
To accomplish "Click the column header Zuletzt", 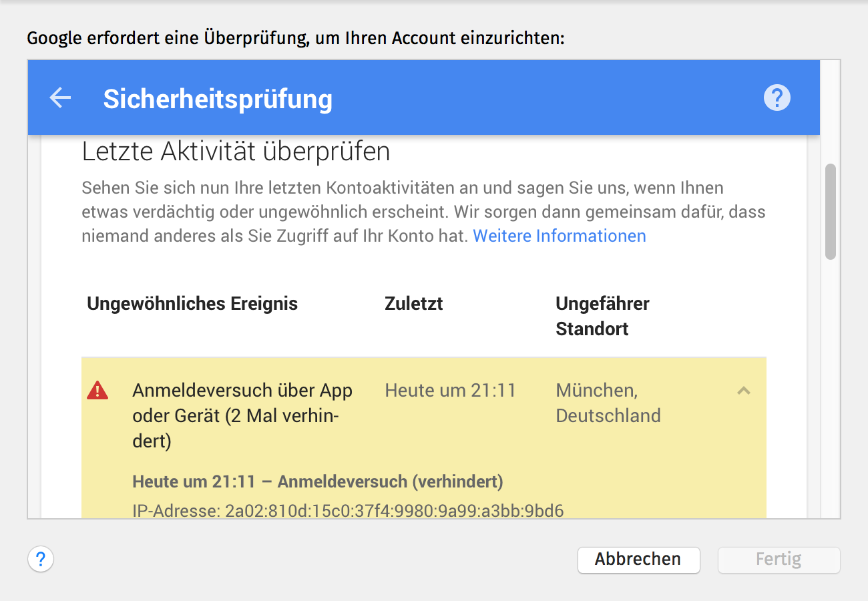I will (x=414, y=304).
